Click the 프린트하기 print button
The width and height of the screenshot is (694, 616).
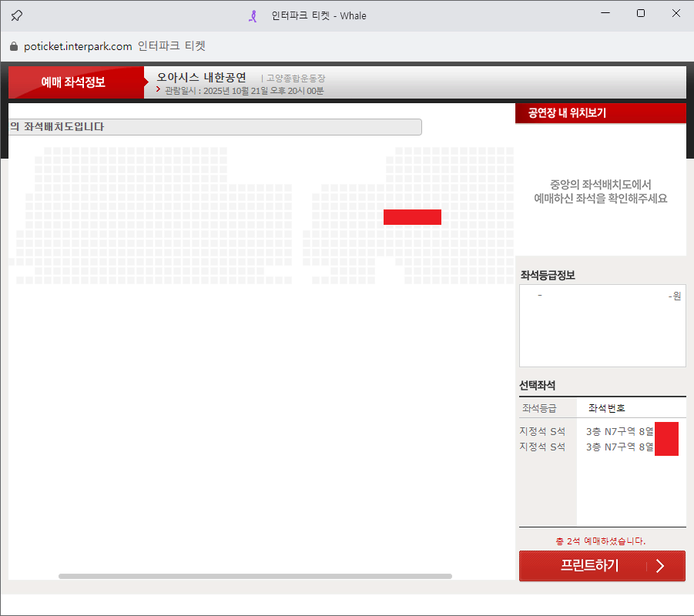(x=602, y=566)
